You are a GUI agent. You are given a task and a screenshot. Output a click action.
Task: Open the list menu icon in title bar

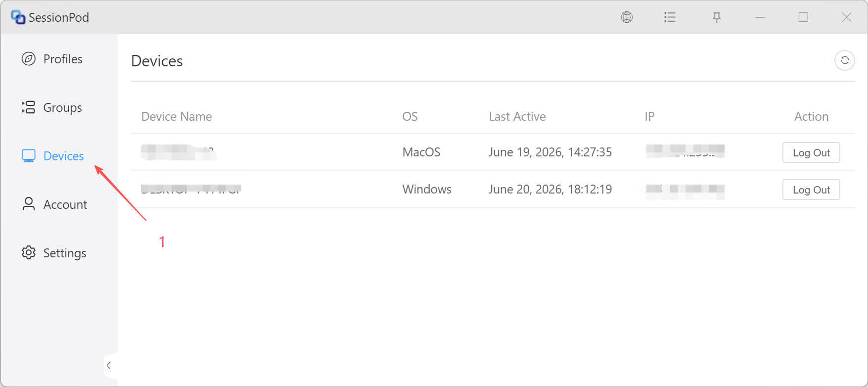[670, 17]
